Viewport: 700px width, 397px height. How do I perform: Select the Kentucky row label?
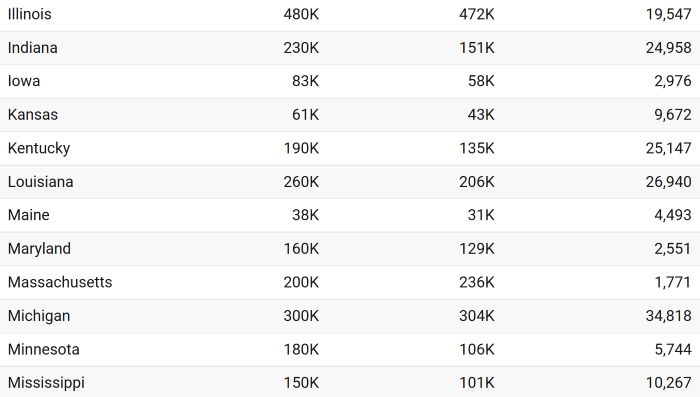tap(39, 148)
